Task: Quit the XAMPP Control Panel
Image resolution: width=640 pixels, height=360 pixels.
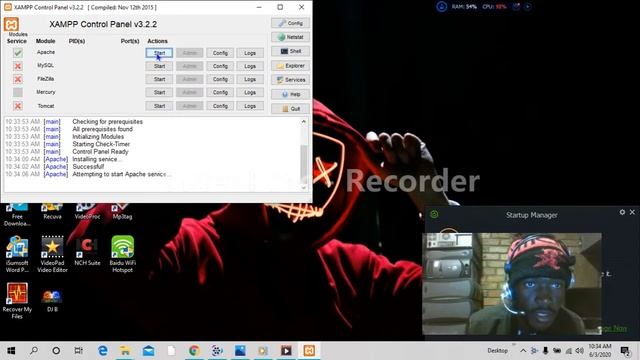Action: (x=290, y=109)
